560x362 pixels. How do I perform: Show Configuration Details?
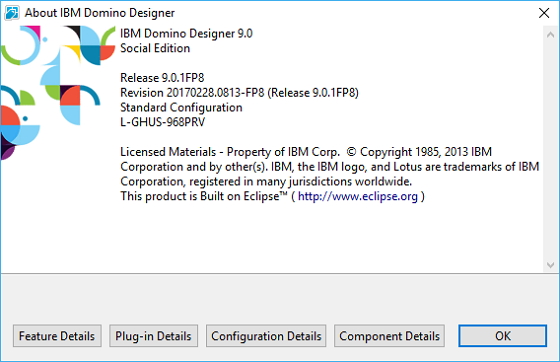266,336
